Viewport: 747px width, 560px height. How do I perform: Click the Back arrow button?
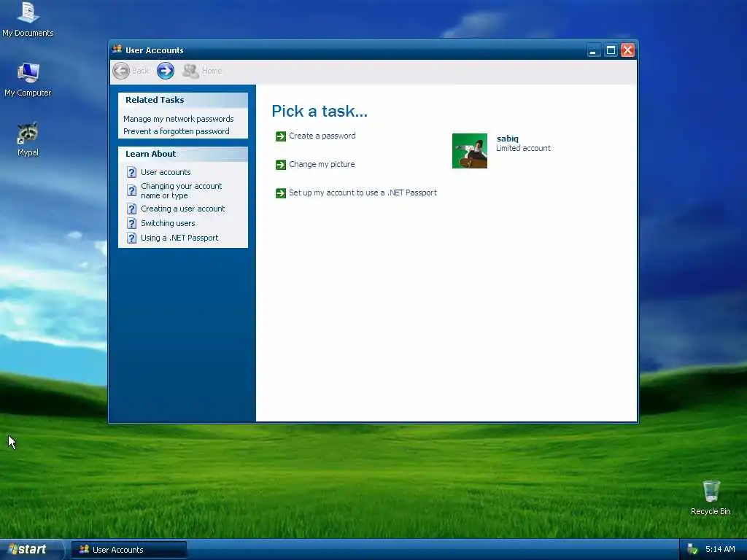122,71
